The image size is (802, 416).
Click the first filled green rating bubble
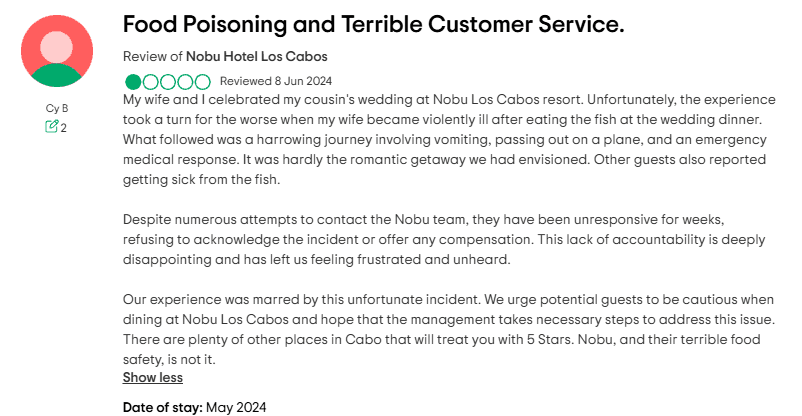point(133,81)
